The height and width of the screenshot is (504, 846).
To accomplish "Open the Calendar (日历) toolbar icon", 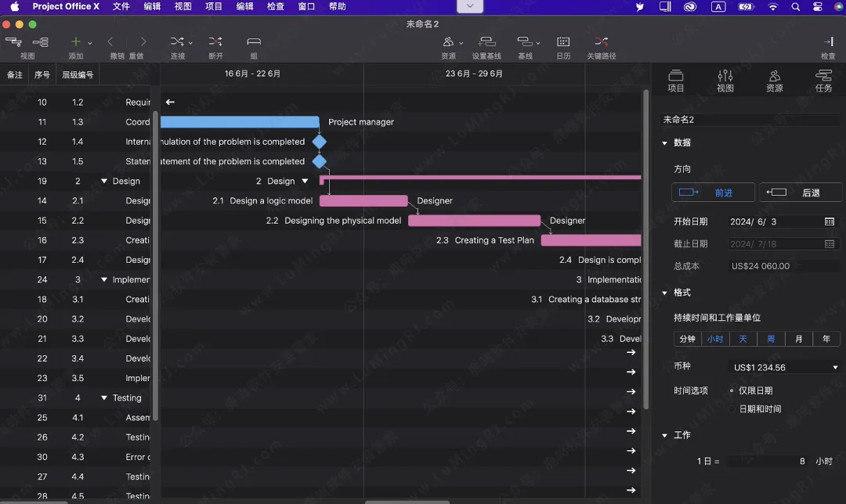I will [563, 42].
